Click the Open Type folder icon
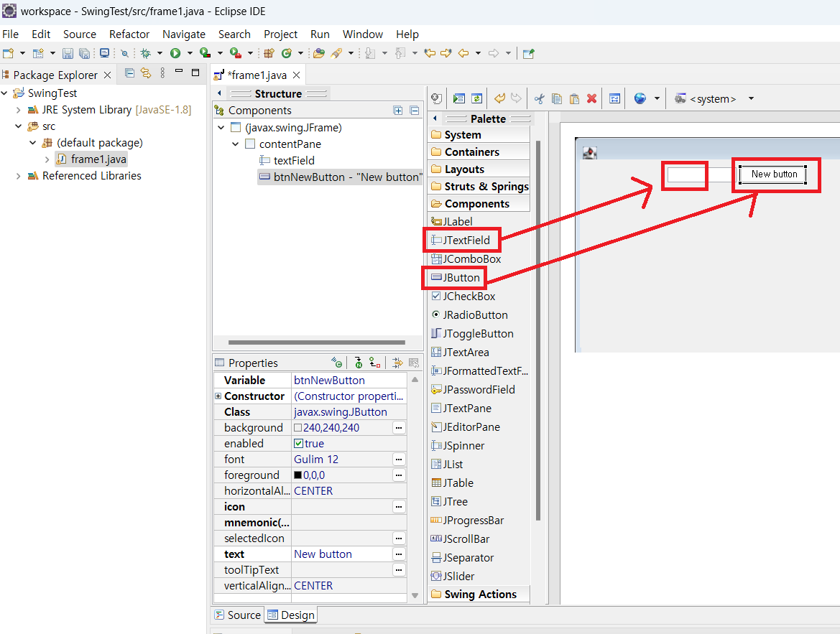This screenshot has height=634, width=840. [x=319, y=53]
